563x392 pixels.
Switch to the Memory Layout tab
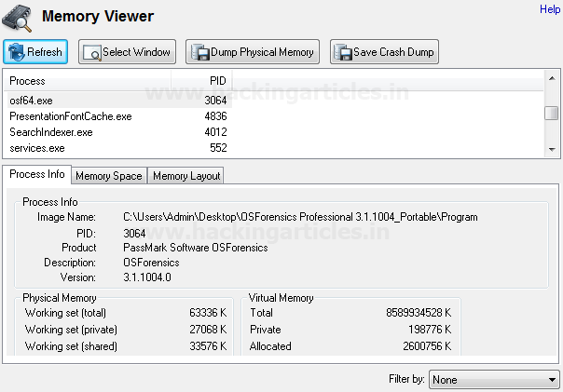point(186,176)
